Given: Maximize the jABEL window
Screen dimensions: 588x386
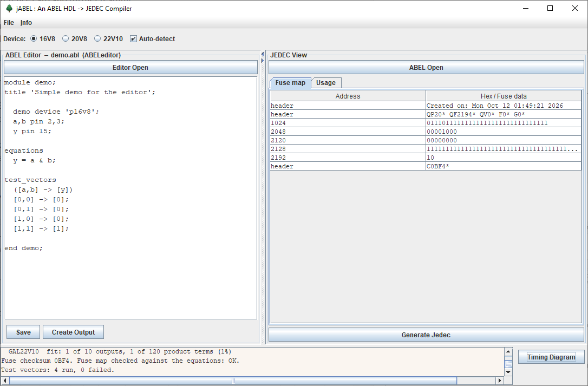Looking at the screenshot, I should 550,8.
